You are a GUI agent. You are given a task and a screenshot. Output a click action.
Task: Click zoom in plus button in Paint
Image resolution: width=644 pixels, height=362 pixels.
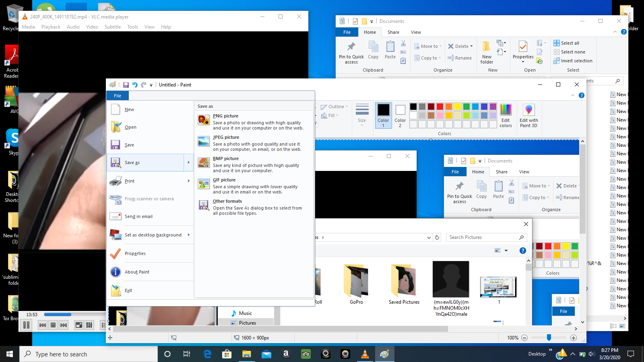(574, 338)
